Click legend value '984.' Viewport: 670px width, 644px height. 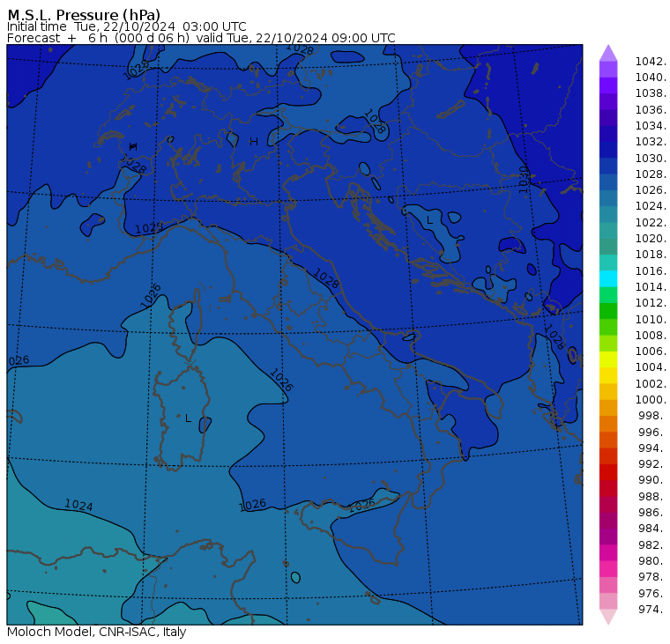(x=652, y=529)
